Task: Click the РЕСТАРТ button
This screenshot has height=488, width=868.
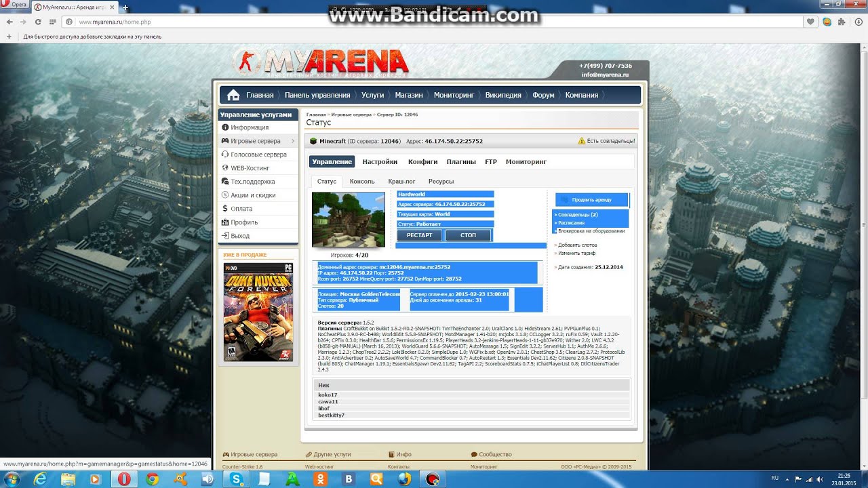Action: (x=420, y=235)
